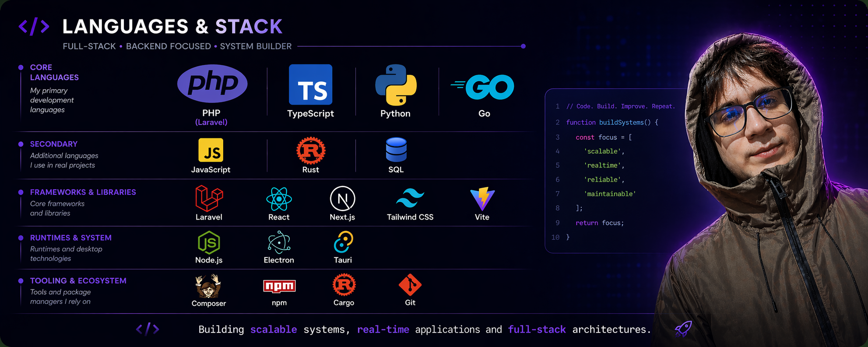Click the code-bracket icon in the footer
The image size is (868, 347).
click(148, 329)
